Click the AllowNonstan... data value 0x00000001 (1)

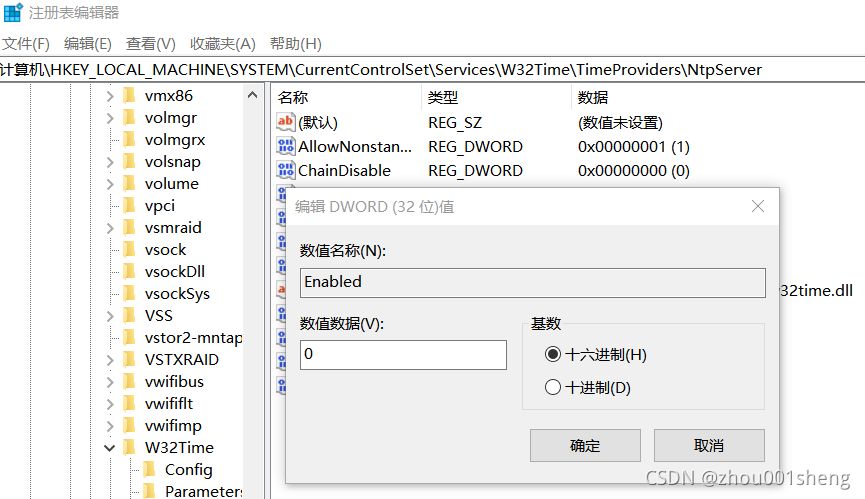tap(634, 147)
